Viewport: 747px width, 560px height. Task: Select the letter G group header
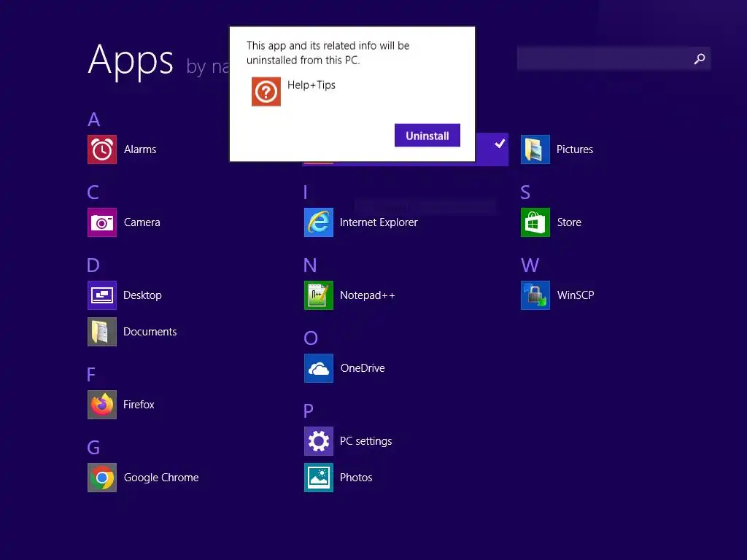tap(93, 448)
